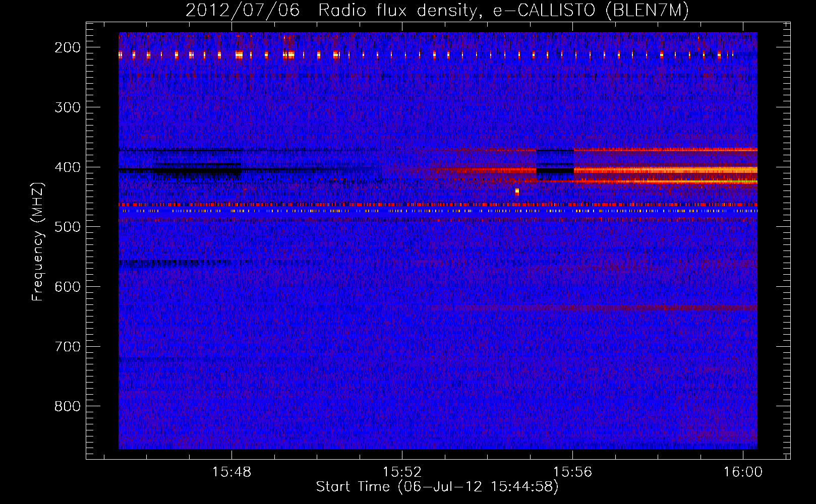Screen dimensions: 816x504
Task: Click the bright yellow burst spot below 425 MHz
Action: point(517,192)
